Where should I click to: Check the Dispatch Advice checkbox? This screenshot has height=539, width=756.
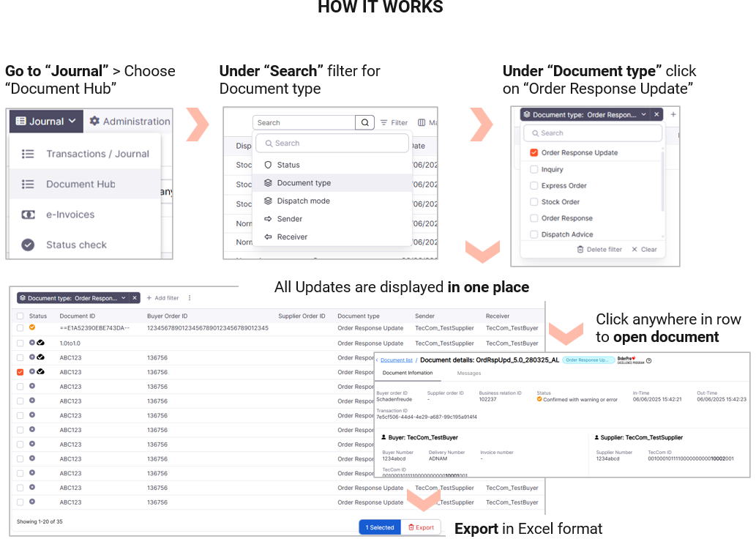534,234
